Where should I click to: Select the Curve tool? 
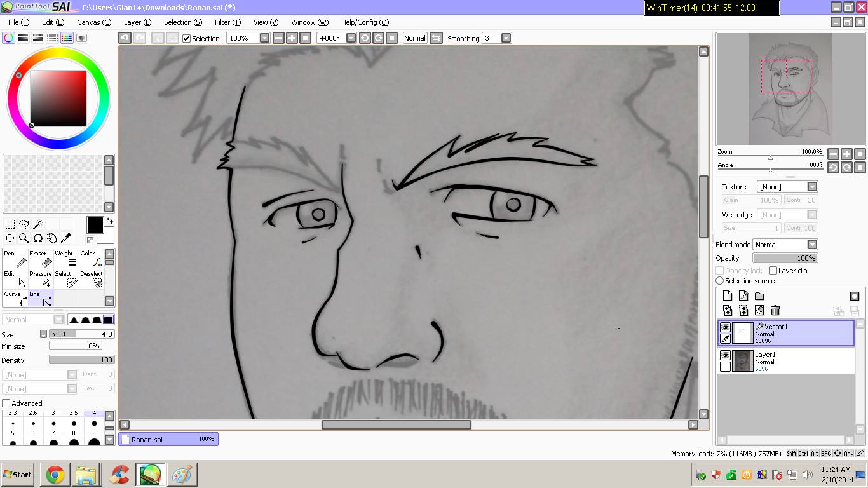click(x=15, y=299)
